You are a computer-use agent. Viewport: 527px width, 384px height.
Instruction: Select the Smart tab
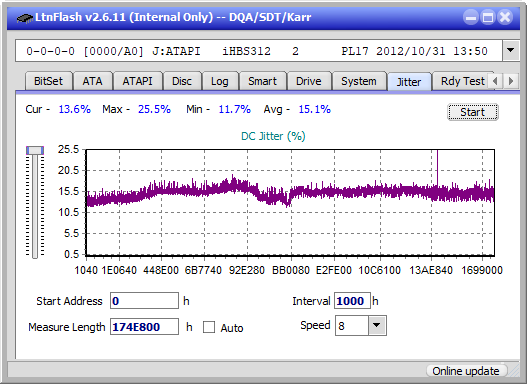point(262,81)
